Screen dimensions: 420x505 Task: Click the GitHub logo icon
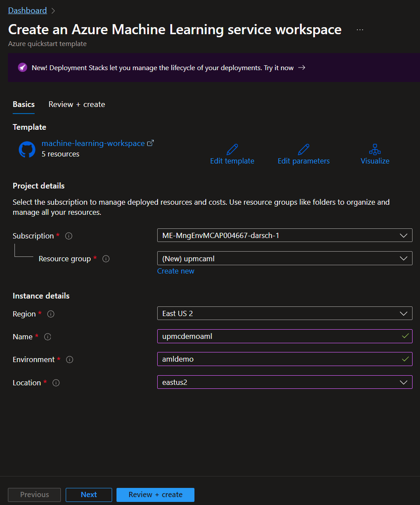[x=27, y=149]
